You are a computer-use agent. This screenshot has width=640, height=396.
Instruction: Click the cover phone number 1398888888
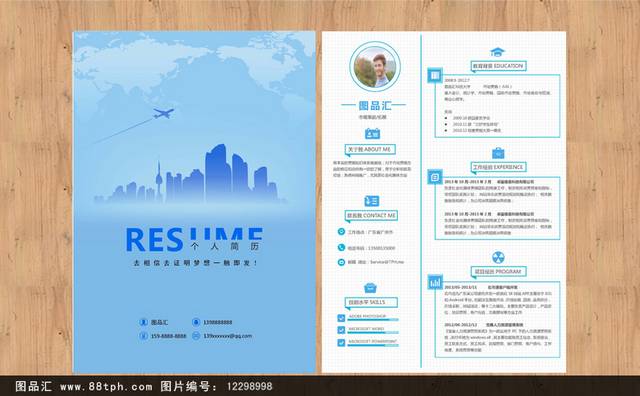(218, 322)
